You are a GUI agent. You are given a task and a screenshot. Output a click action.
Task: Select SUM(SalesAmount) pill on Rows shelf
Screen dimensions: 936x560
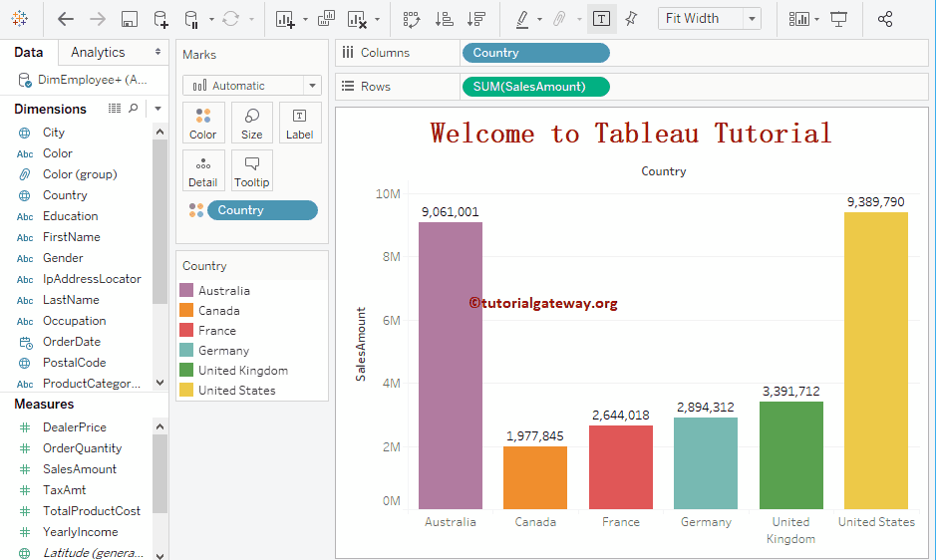tap(536, 87)
